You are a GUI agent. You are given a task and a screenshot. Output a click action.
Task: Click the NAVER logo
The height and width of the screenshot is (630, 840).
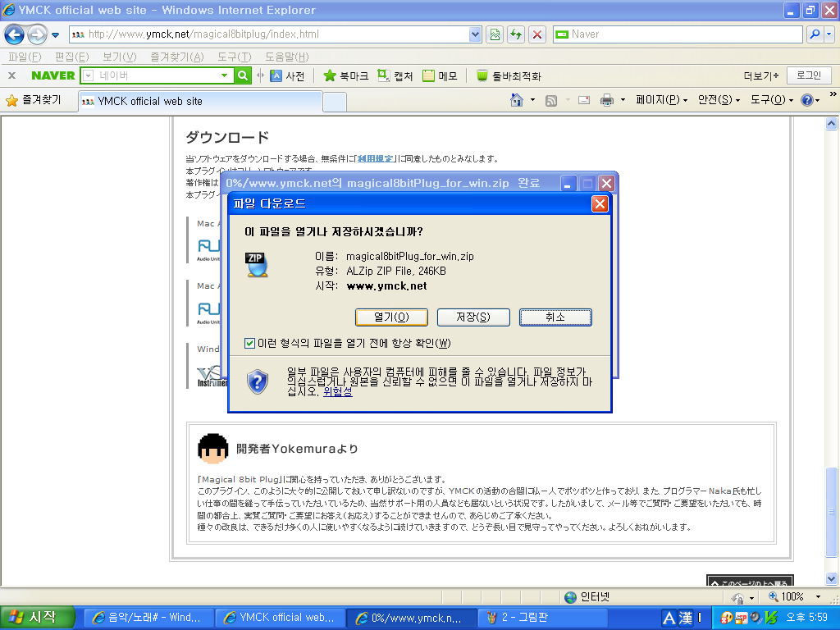pyautogui.click(x=52, y=75)
